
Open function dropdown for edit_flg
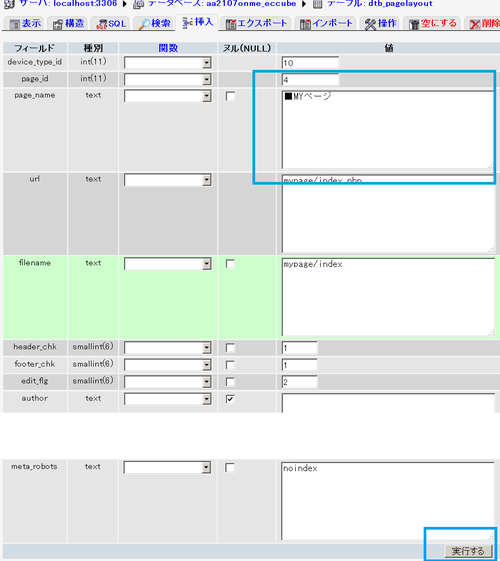point(168,382)
